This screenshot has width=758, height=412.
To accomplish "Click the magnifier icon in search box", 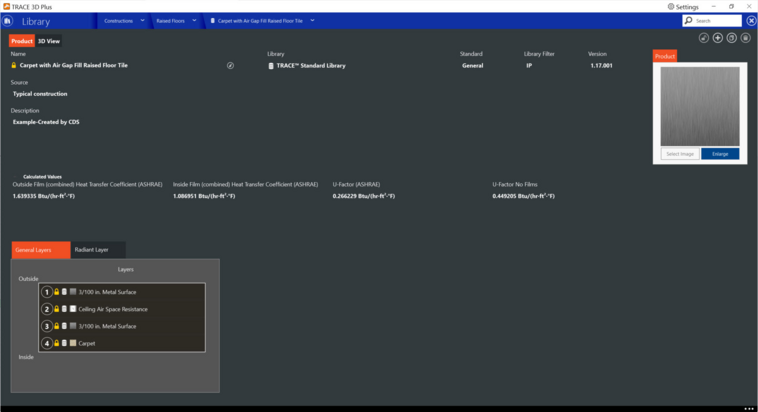I will coord(689,20).
